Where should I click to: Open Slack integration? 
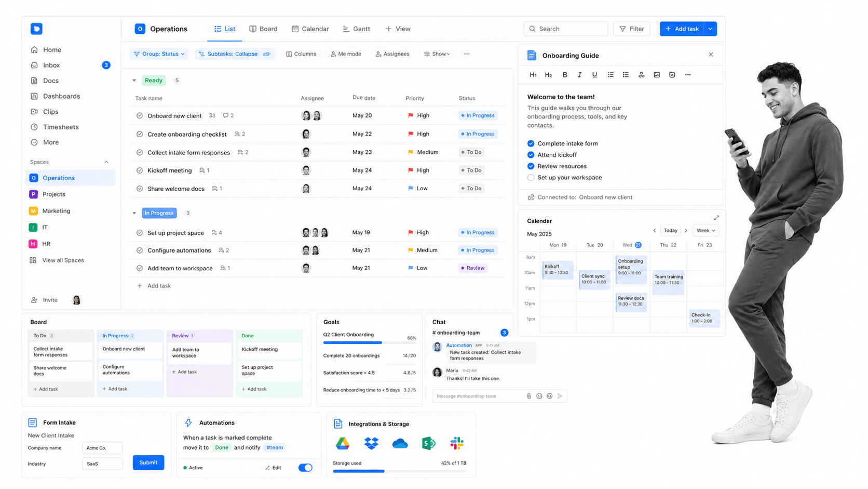click(x=457, y=443)
